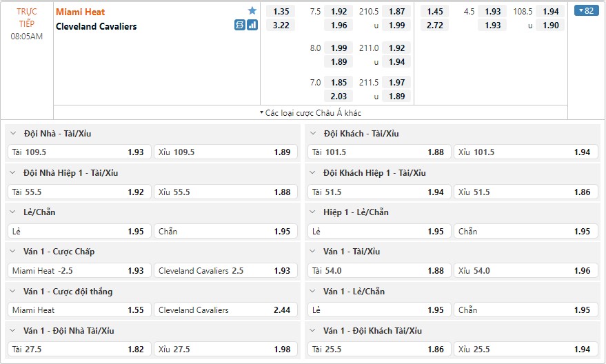
Task: Collapse the Đội Khách - Tài/Xỉu section
Action: tap(313, 133)
